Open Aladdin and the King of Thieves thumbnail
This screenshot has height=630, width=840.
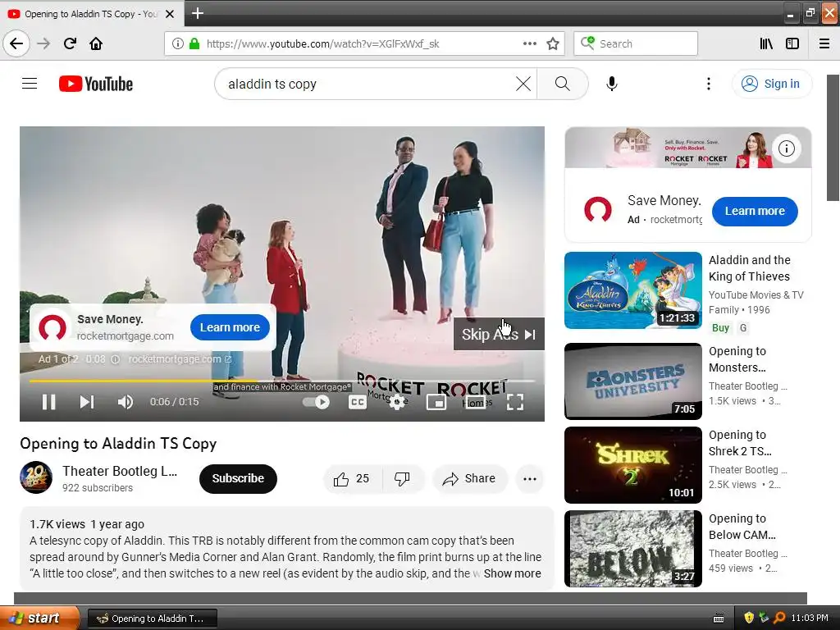632,290
